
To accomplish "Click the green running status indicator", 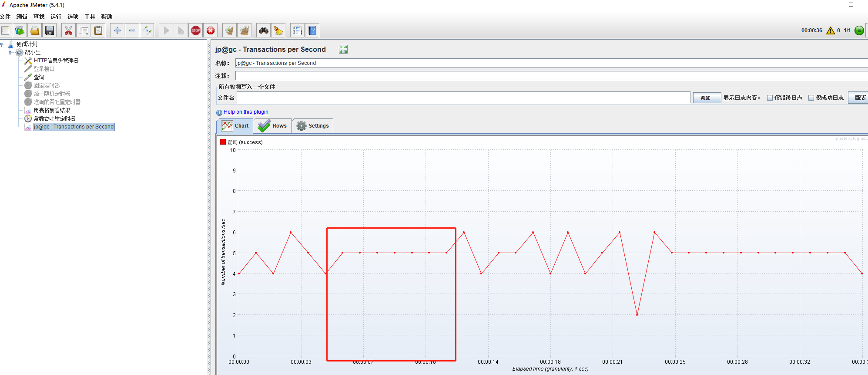I will point(859,30).
